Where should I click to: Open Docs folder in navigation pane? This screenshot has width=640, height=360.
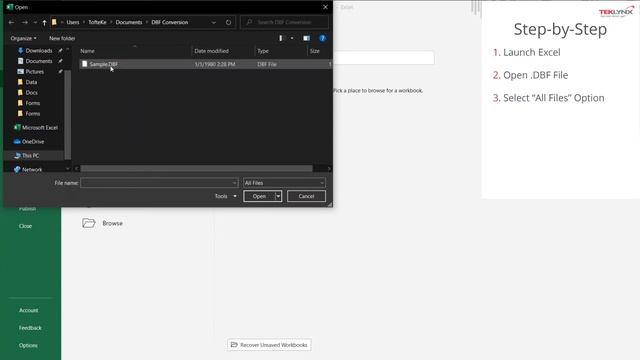tap(31, 93)
